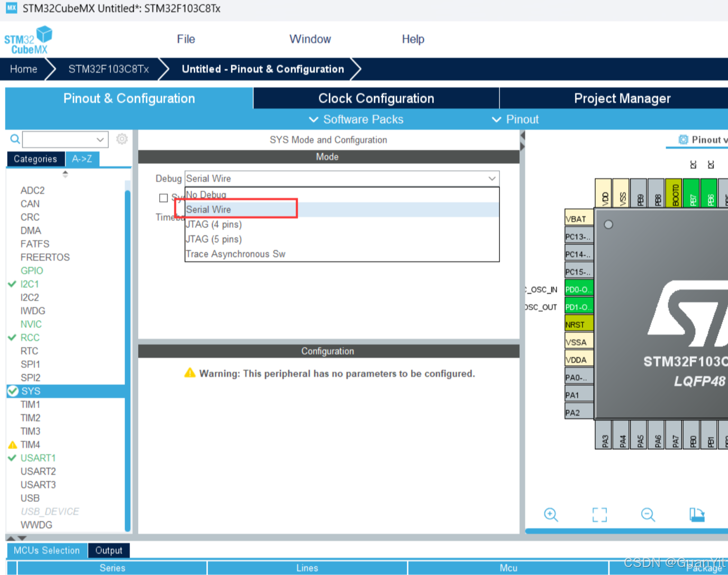Image resolution: width=728 pixels, height=575 pixels.
Task: Choose Serial Wire in dropdown list
Action: click(342, 210)
